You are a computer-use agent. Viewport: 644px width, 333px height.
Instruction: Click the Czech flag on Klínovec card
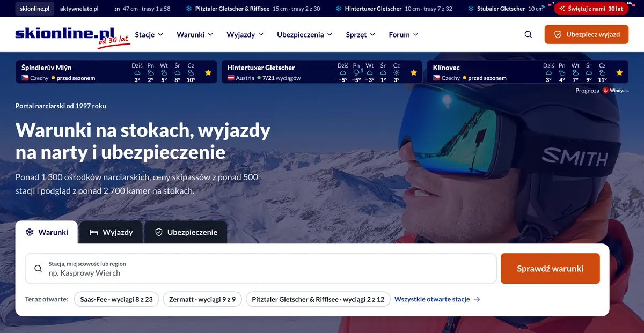436,78
